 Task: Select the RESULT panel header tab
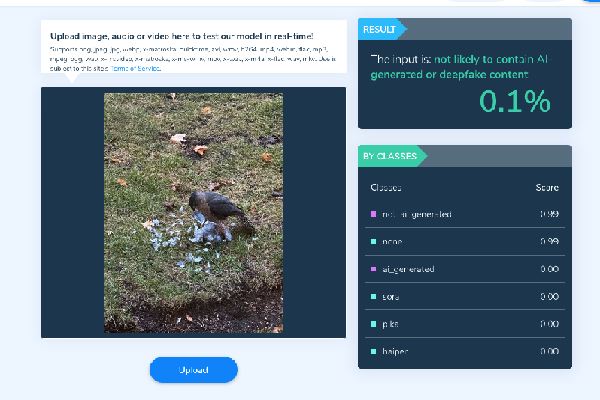[382, 29]
